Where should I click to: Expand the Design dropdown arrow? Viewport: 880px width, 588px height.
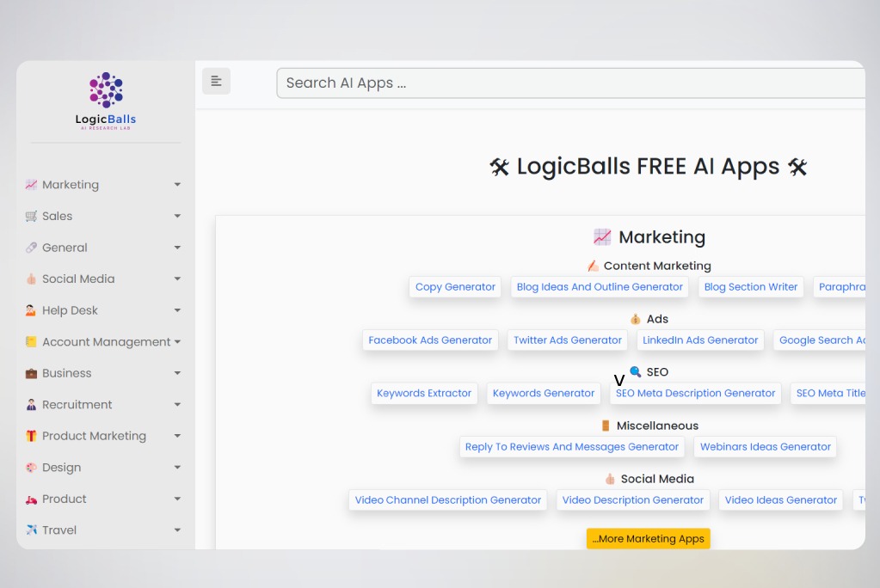tap(177, 468)
